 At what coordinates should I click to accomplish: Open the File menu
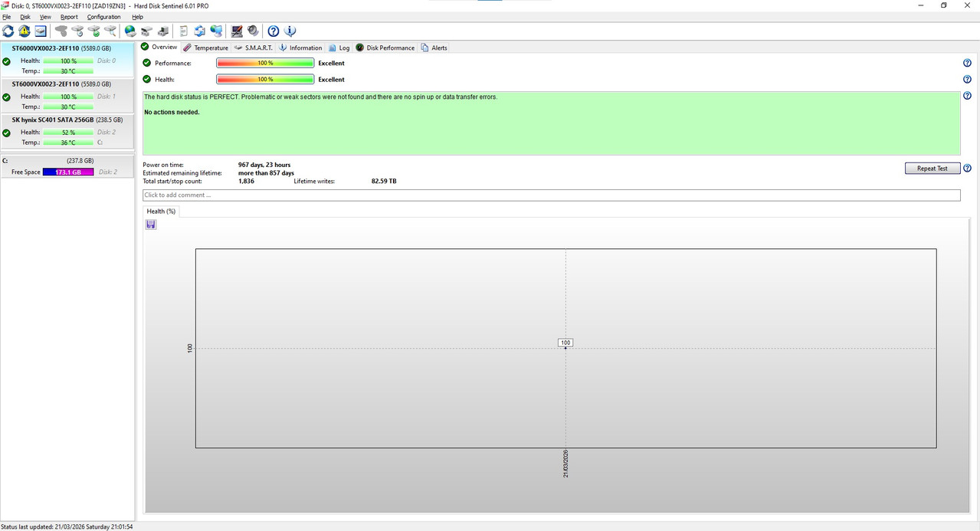7,17
